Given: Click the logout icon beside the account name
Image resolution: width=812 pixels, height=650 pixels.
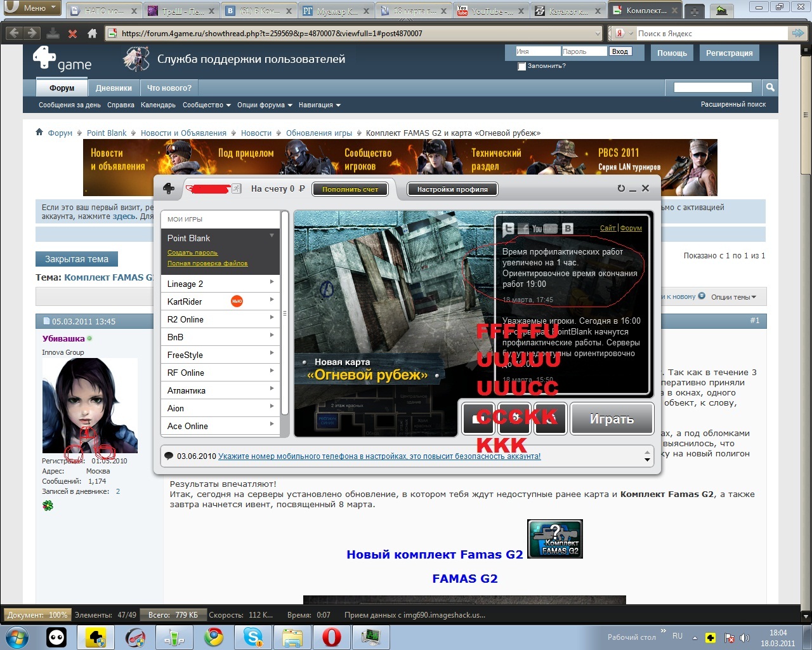Looking at the screenshot, I should click(237, 189).
